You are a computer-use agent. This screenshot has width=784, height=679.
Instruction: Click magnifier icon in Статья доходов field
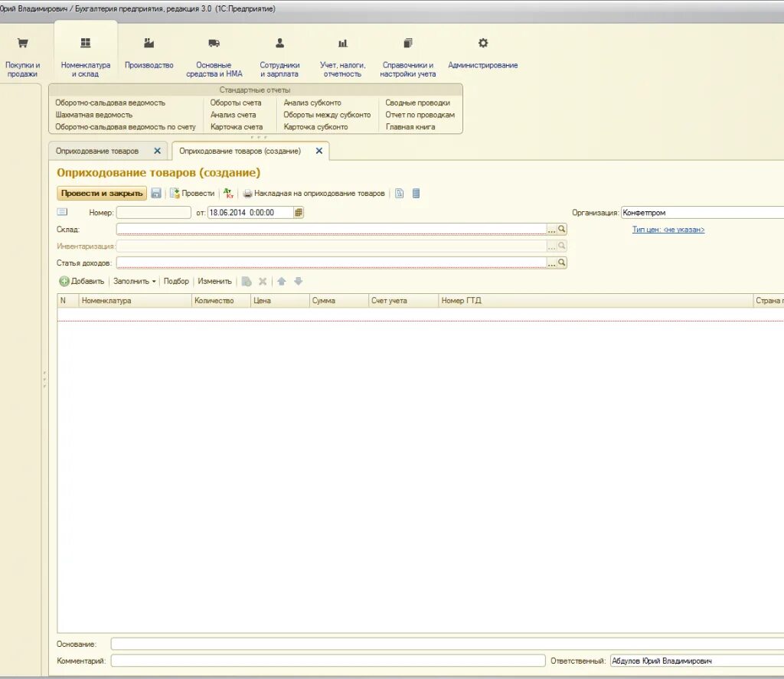click(562, 263)
